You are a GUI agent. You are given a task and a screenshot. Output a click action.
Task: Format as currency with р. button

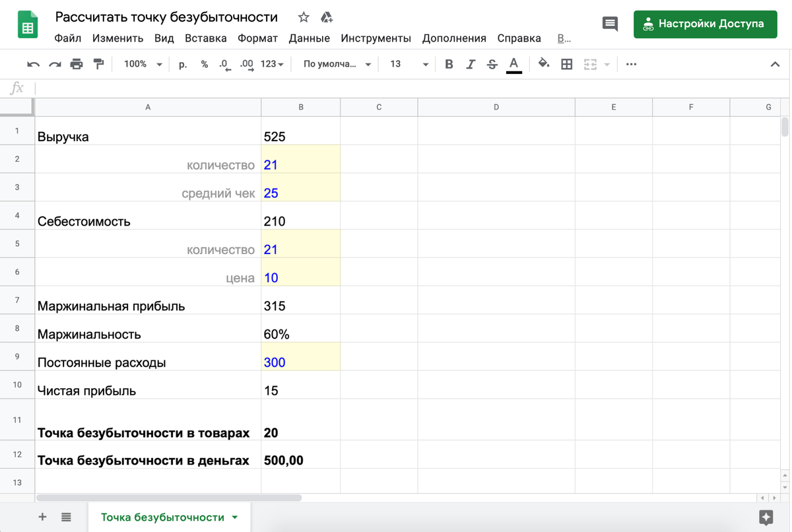[x=183, y=64]
